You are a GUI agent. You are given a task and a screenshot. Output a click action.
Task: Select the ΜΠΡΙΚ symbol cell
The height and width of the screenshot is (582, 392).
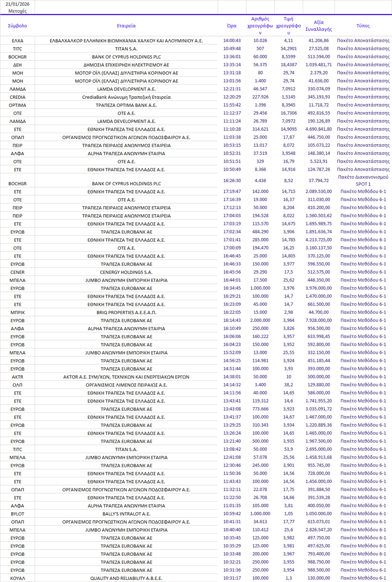(17, 312)
